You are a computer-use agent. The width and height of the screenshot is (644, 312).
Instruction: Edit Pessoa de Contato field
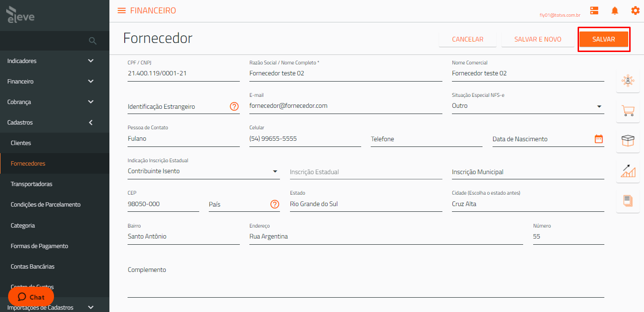click(x=183, y=139)
